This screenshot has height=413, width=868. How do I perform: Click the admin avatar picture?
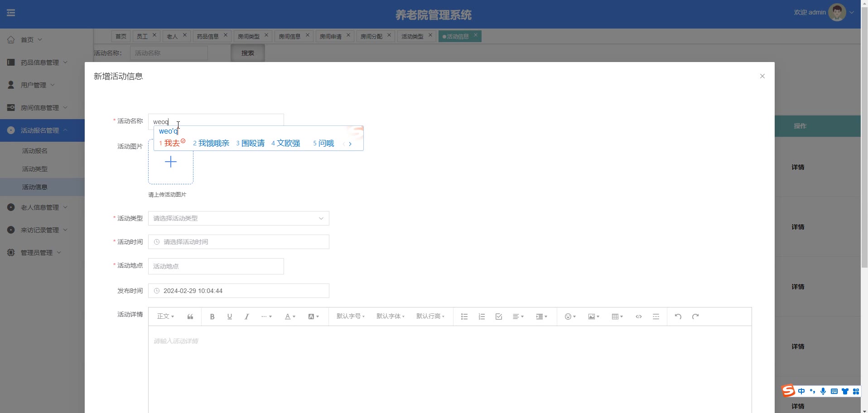[837, 12]
